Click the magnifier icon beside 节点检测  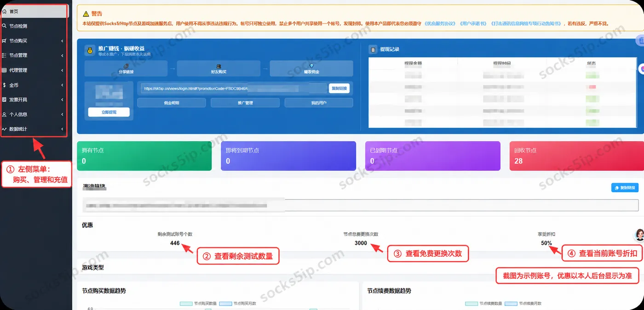[5, 26]
